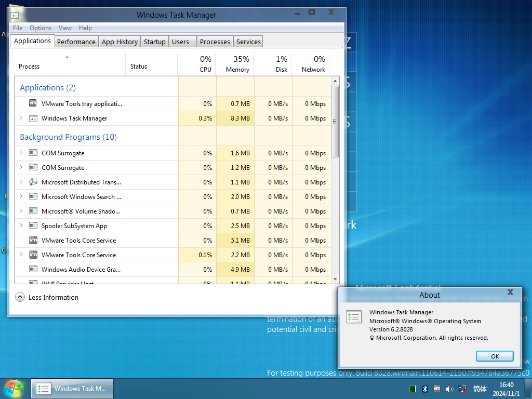Click the Microsoft Windows Search process icon

coord(33,196)
